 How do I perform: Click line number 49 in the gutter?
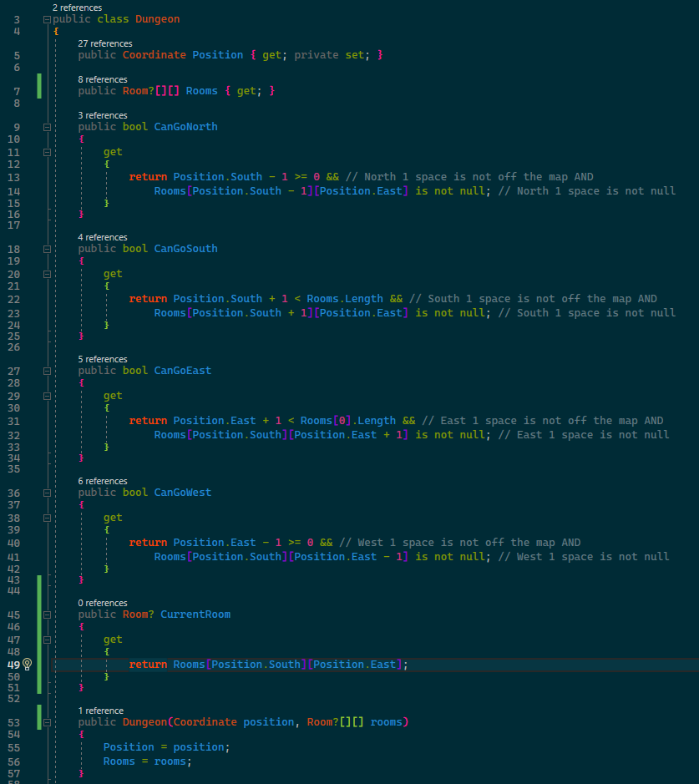pos(13,665)
